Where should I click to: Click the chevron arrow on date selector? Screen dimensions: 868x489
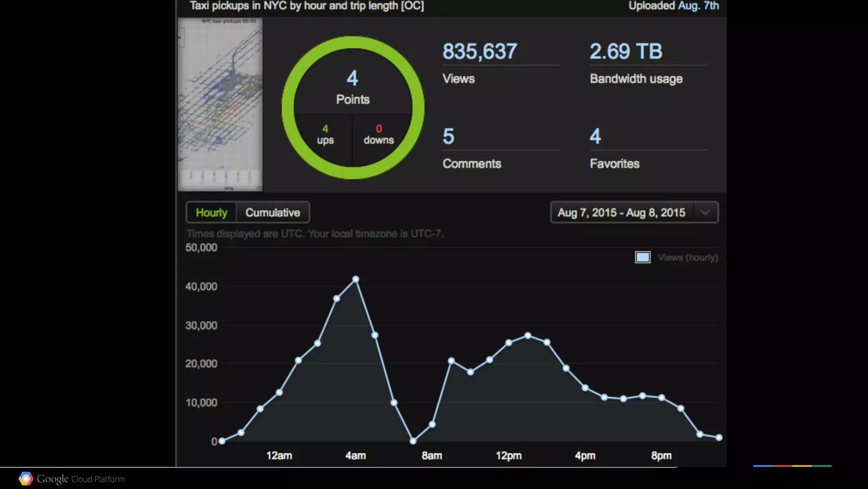tap(705, 212)
